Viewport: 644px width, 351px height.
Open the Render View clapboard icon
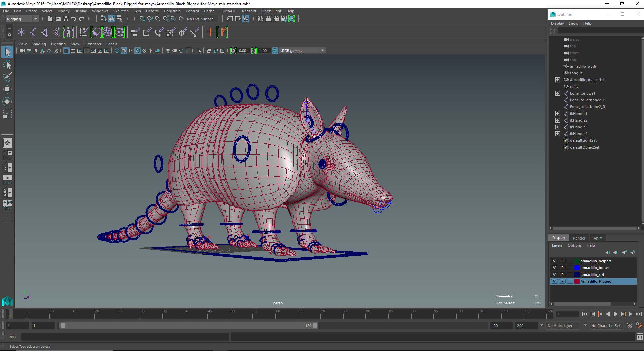pyautogui.click(x=261, y=19)
